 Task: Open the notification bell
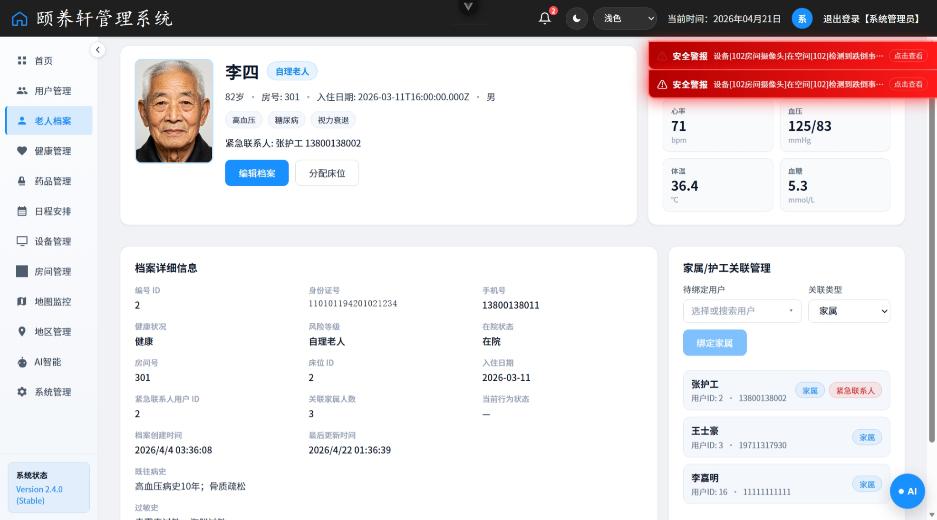544,19
